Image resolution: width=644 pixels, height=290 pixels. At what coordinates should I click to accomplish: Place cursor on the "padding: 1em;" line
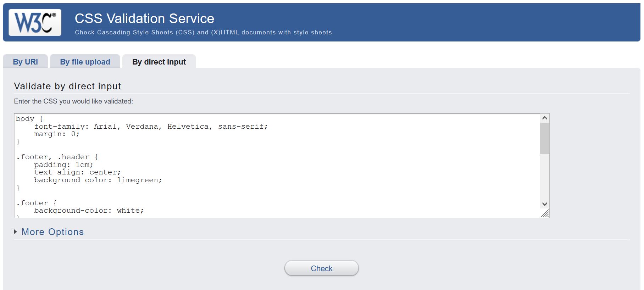pyautogui.click(x=63, y=165)
